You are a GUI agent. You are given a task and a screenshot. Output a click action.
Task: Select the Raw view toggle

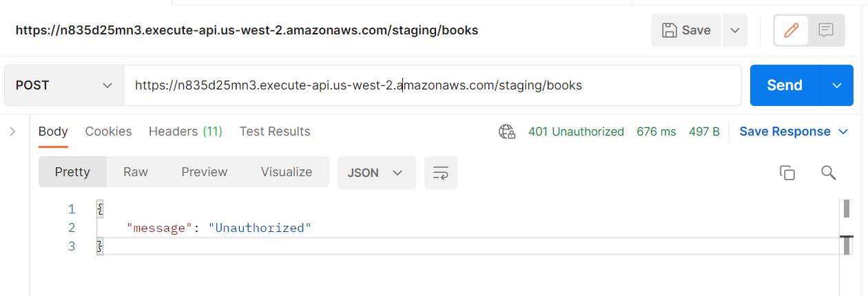point(136,172)
